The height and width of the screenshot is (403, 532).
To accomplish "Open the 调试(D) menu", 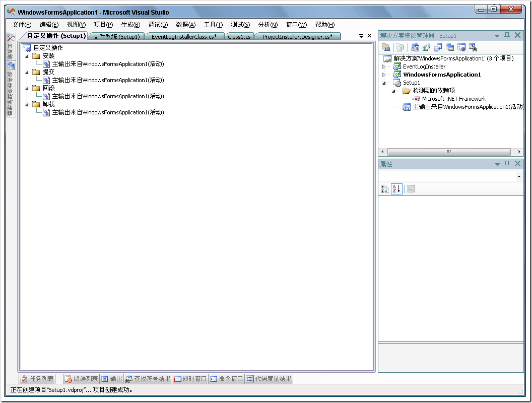I will tap(158, 24).
